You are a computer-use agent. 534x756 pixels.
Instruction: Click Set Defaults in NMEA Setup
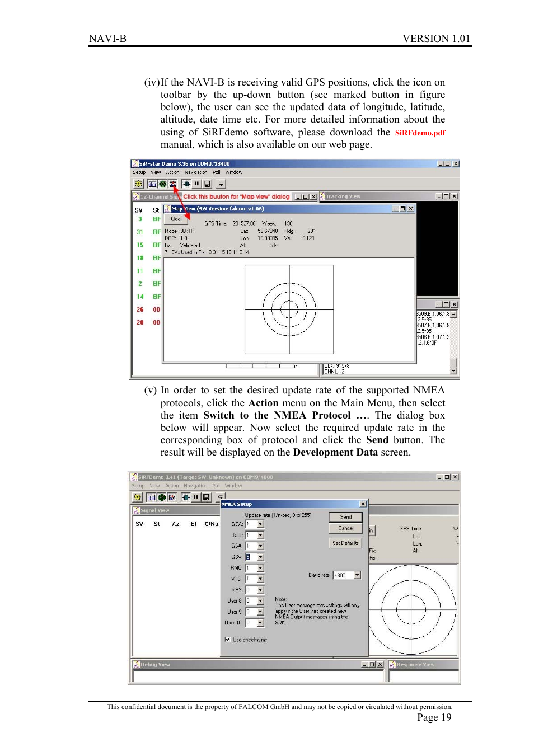[346, 543]
